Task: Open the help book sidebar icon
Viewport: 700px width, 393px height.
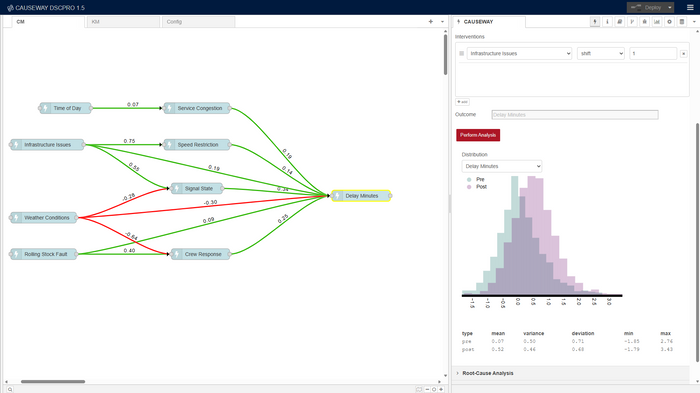Action: tap(620, 21)
